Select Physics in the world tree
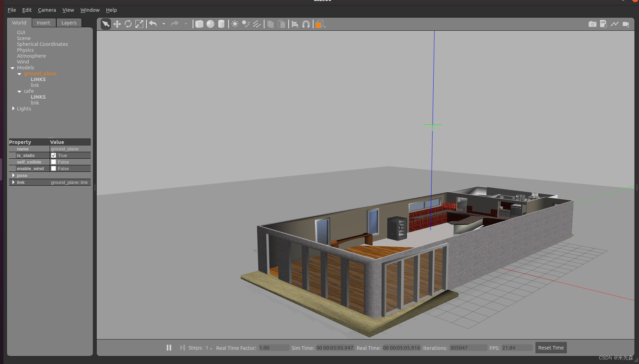This screenshot has height=364, width=639. [x=25, y=50]
